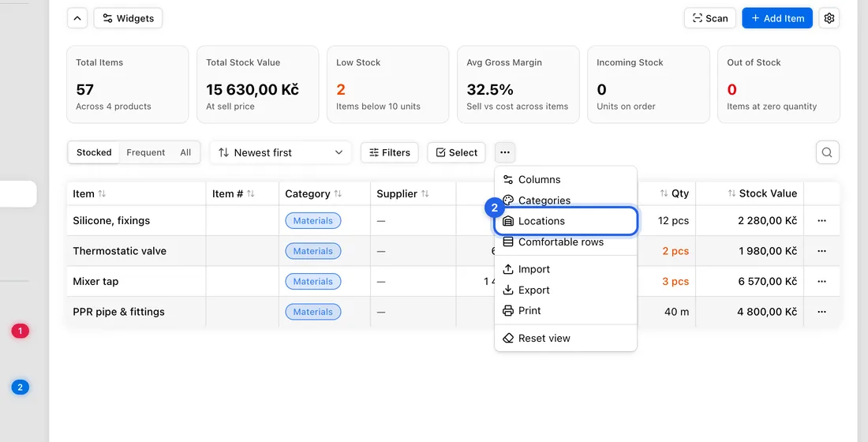
Task: Open row actions for PPR pipe & fittings
Action: [821, 312]
